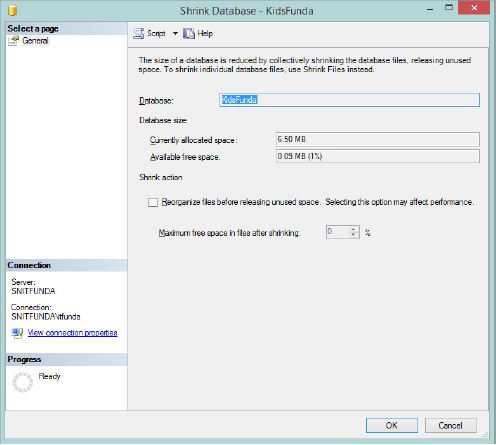Viewport: 496px width, 445px height.
Task: Click the General page icon
Action: click(x=14, y=41)
